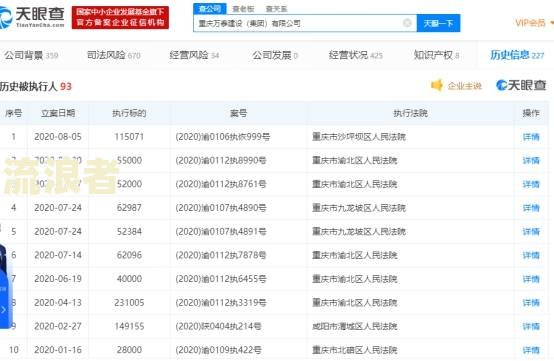This screenshot has width=554, height=361.
Task: Click court name 咸阳市渭城区人民法院
Action: tap(355, 326)
